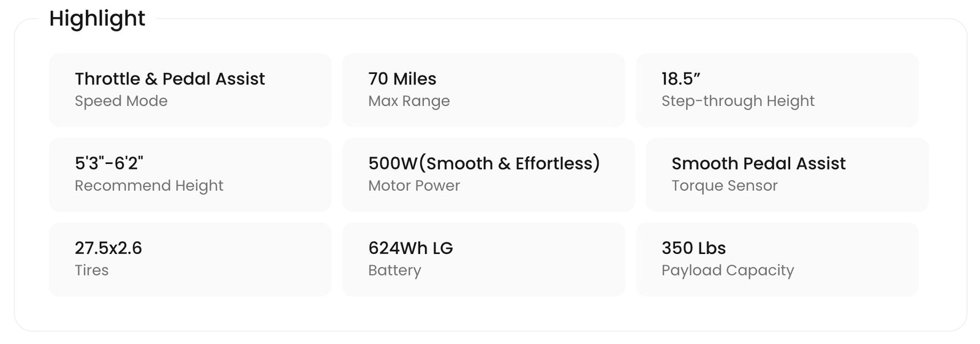
Task: Click the 'Speed Mode' label
Action: point(121,101)
